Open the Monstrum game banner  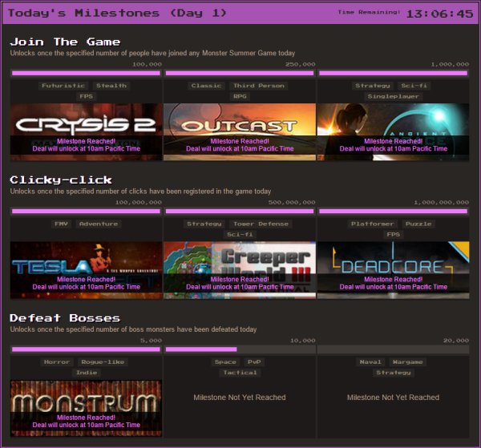click(87, 409)
